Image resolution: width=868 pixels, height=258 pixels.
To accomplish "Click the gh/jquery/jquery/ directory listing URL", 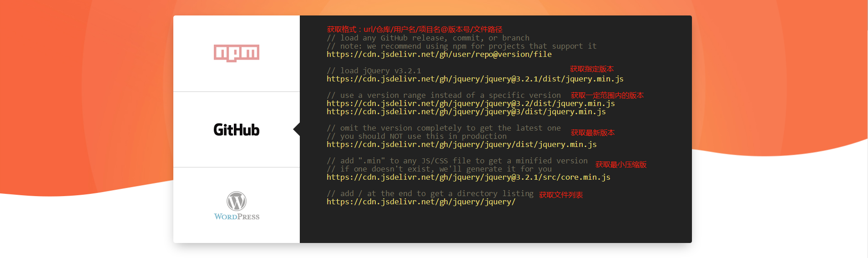I will tap(421, 202).
